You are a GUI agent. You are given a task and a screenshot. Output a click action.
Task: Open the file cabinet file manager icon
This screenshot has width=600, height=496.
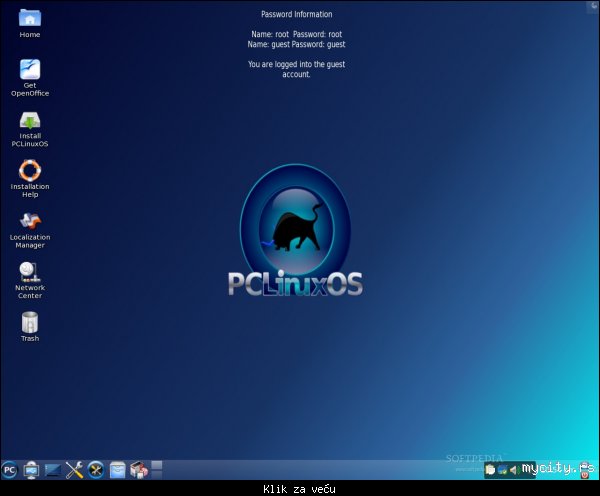pos(117,470)
